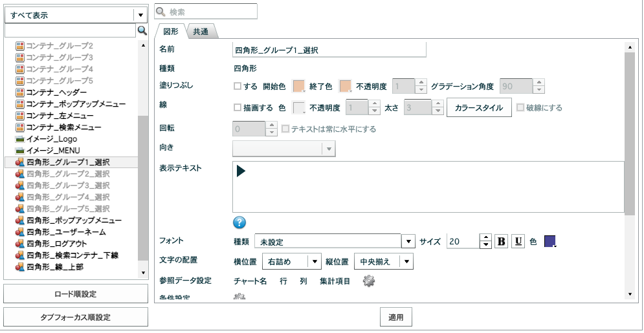Click the search icon in the top 検索 box

point(161,12)
